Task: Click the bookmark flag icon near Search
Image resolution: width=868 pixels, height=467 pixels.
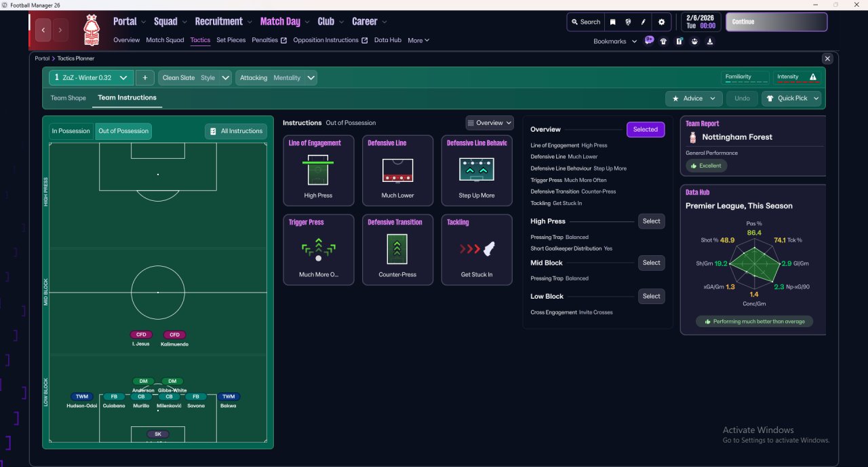Action: pos(612,22)
